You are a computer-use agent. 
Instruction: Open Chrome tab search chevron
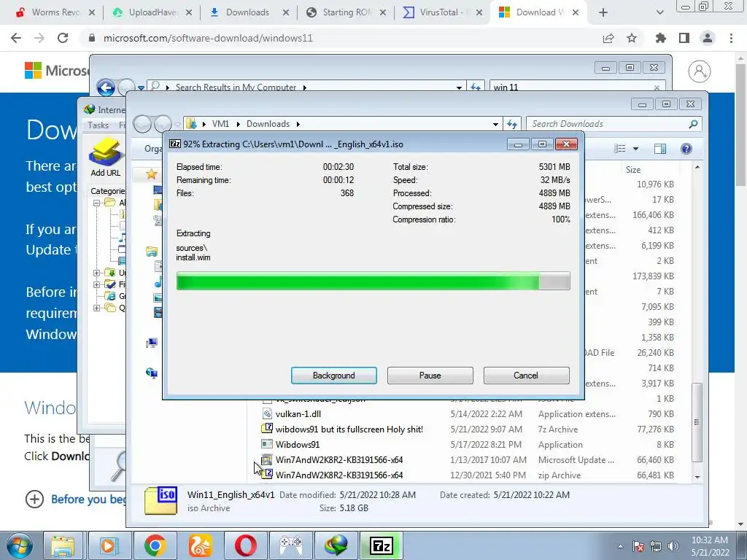[659, 12]
